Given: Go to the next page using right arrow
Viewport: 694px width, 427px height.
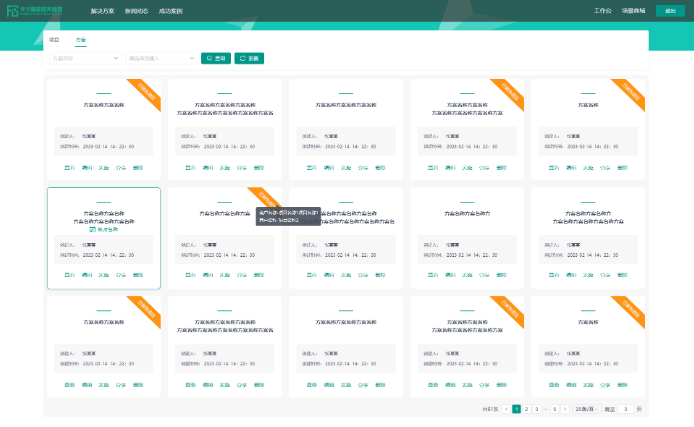Looking at the screenshot, I should [567, 409].
